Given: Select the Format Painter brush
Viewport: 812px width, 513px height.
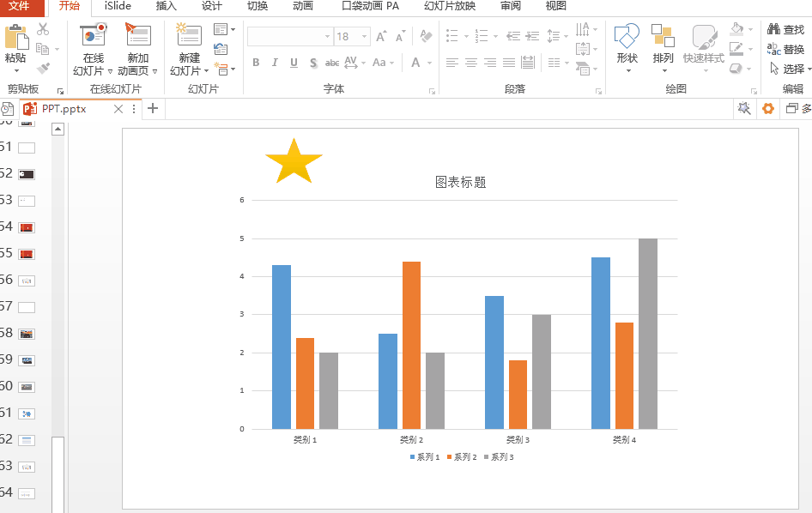Looking at the screenshot, I should pos(43,68).
